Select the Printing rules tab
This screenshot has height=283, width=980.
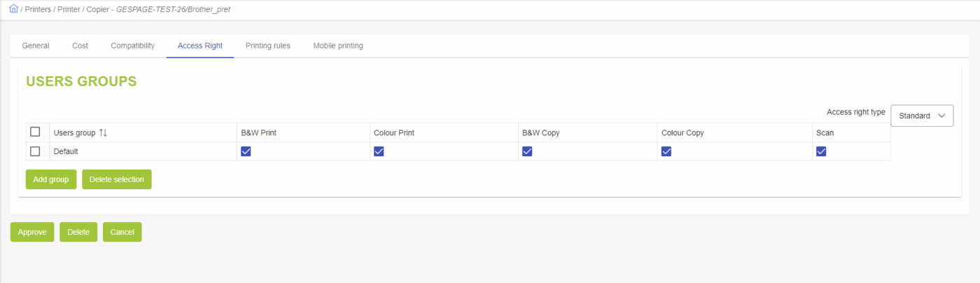click(267, 46)
